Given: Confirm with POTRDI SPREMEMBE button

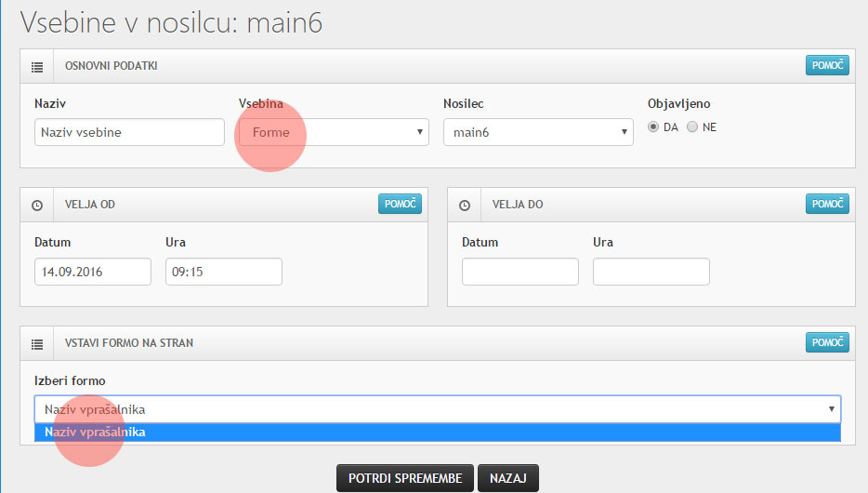Looking at the screenshot, I should [x=405, y=478].
